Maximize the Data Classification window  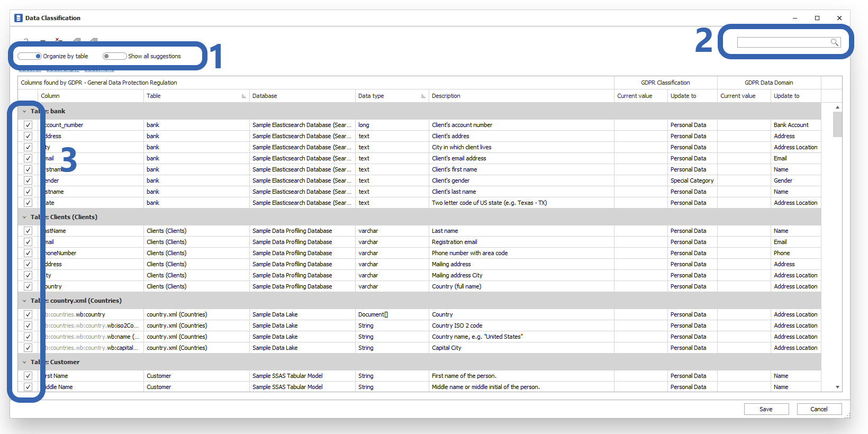click(x=817, y=18)
